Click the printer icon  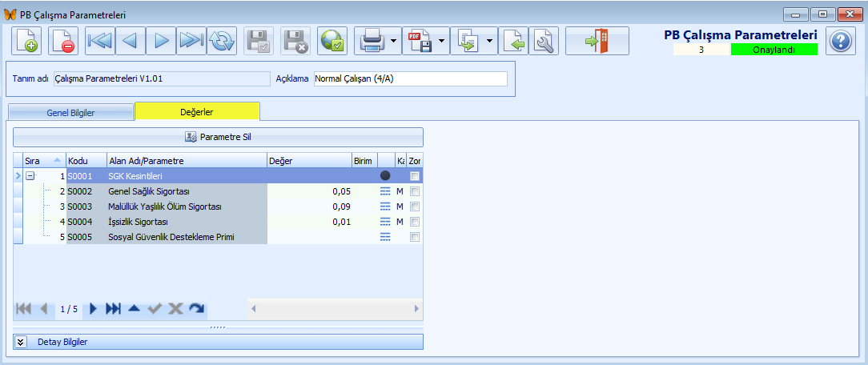(x=372, y=41)
